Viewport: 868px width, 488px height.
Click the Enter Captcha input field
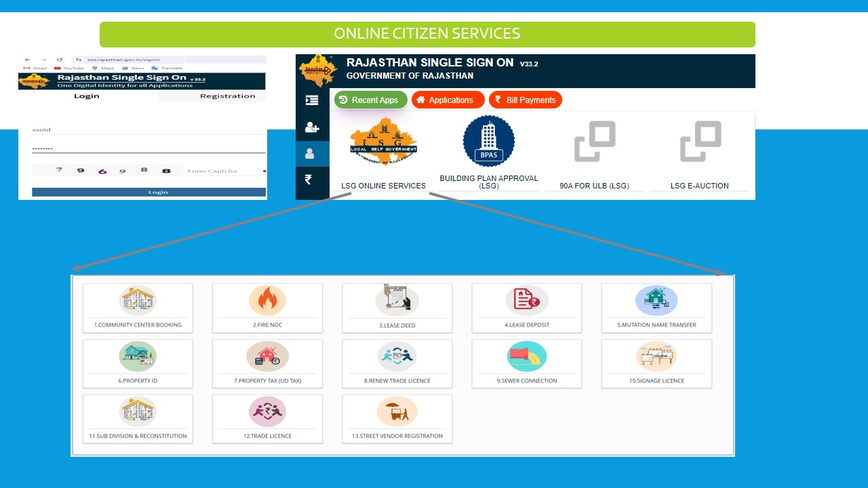click(x=220, y=171)
